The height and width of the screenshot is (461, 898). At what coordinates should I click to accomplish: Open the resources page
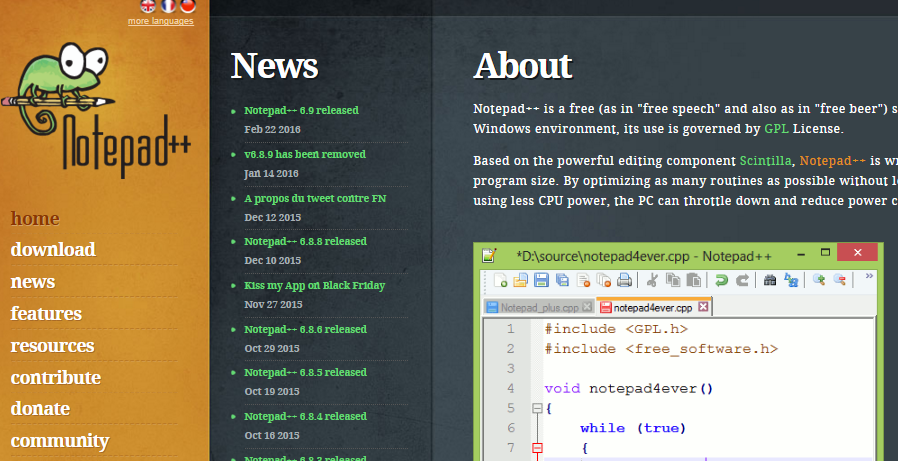tap(52, 345)
